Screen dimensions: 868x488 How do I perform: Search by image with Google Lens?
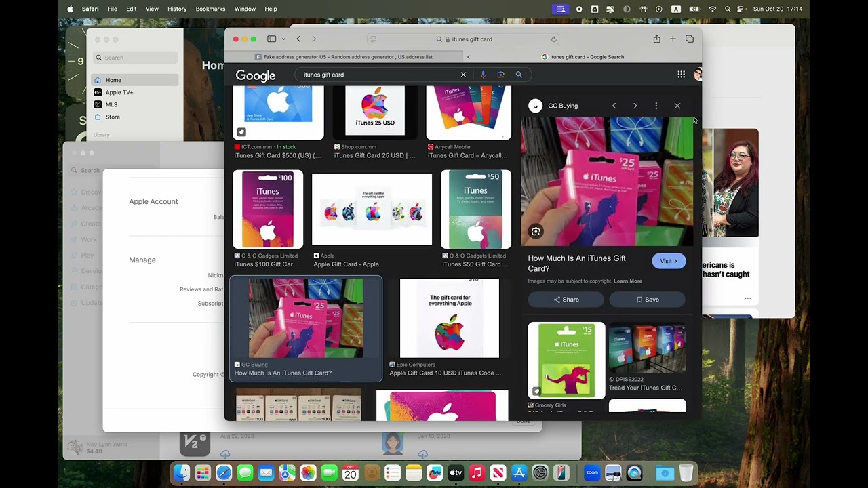[x=500, y=75]
